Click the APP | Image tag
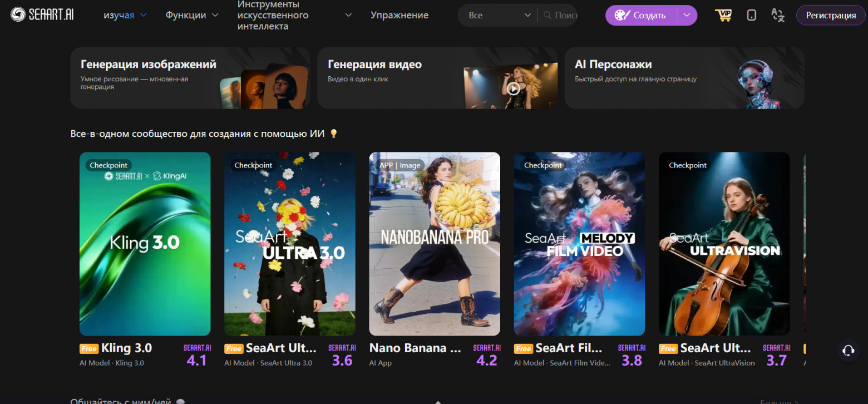Viewport: 868px width, 404px height. pos(400,165)
